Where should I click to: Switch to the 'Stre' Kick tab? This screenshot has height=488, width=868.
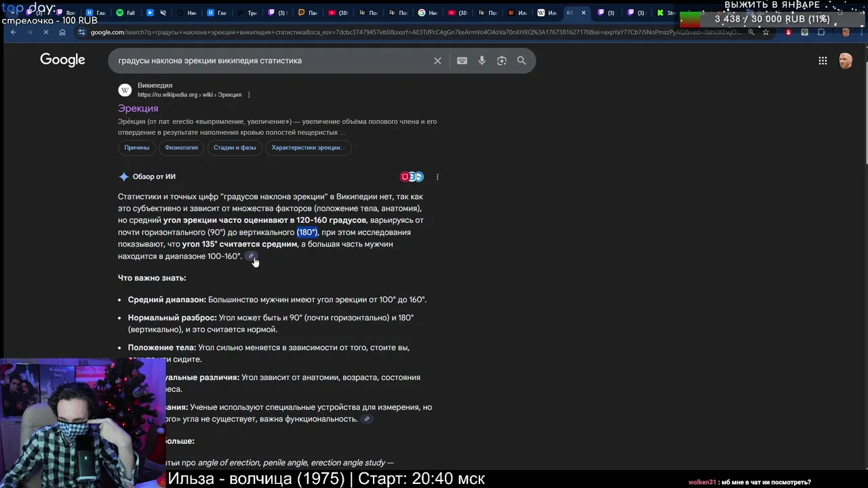coord(665,13)
